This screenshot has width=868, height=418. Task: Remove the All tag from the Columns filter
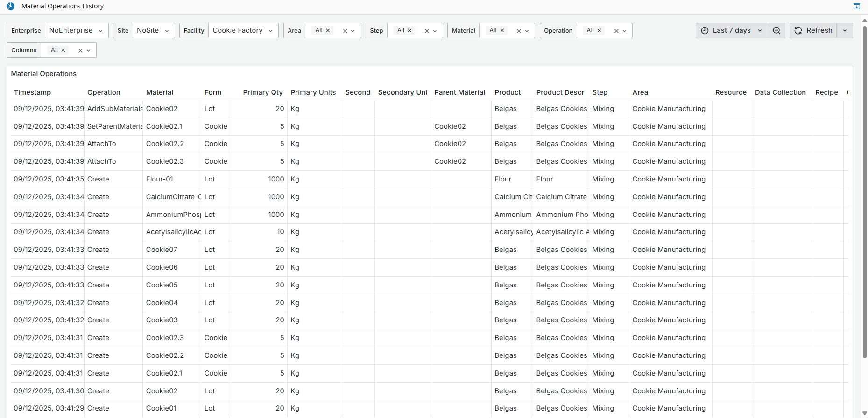(x=63, y=50)
